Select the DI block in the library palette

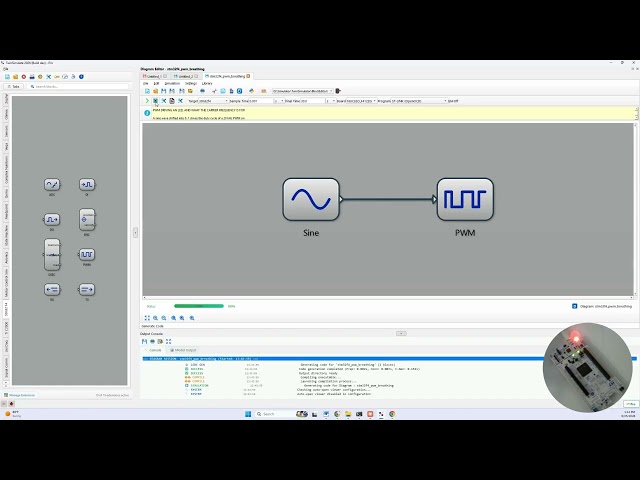pyautogui.click(x=87, y=184)
